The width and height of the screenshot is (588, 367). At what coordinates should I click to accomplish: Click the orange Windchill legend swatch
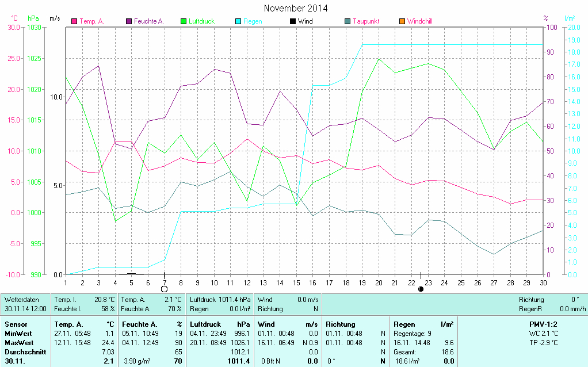click(402, 22)
